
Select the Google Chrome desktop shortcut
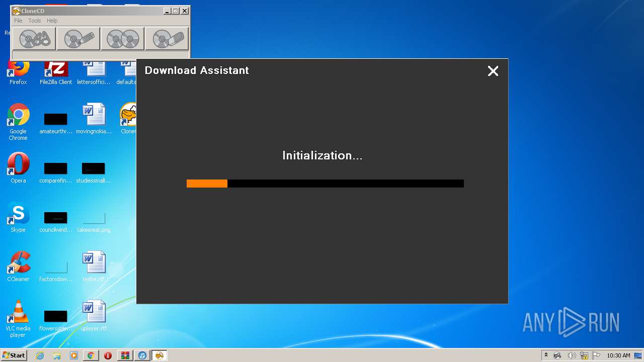click(x=18, y=122)
